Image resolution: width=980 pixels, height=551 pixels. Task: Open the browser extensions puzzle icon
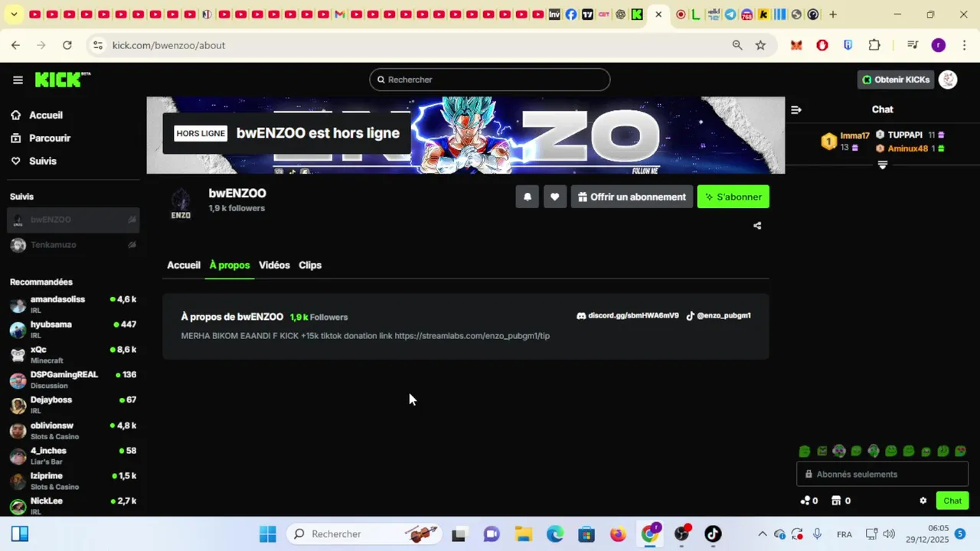(x=874, y=45)
